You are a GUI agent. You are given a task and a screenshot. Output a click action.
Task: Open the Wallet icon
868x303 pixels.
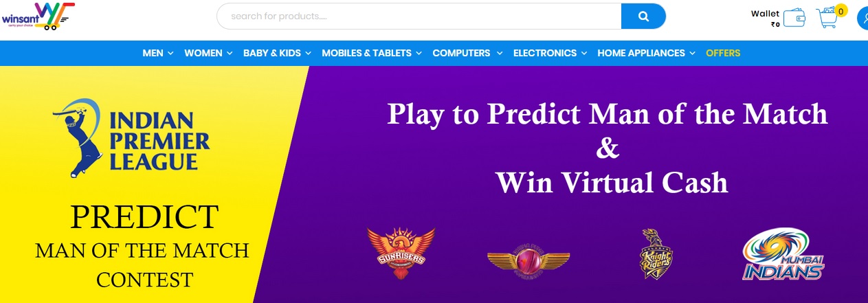click(x=794, y=17)
